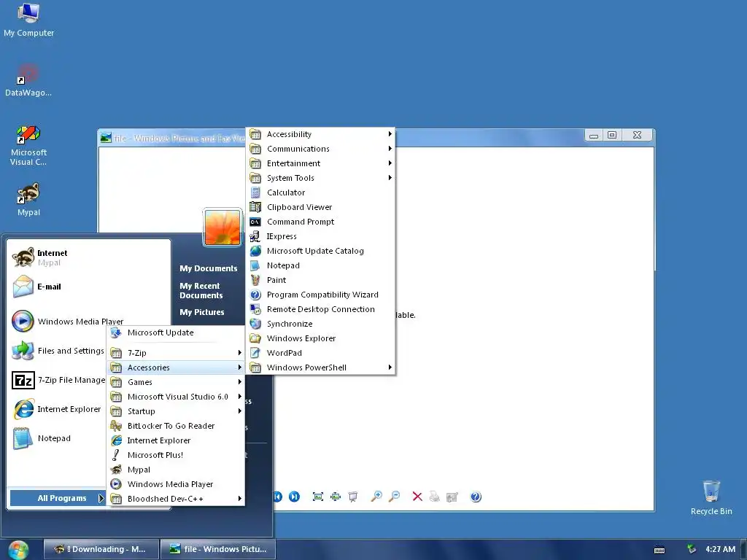Open My Pictures link

point(202,312)
